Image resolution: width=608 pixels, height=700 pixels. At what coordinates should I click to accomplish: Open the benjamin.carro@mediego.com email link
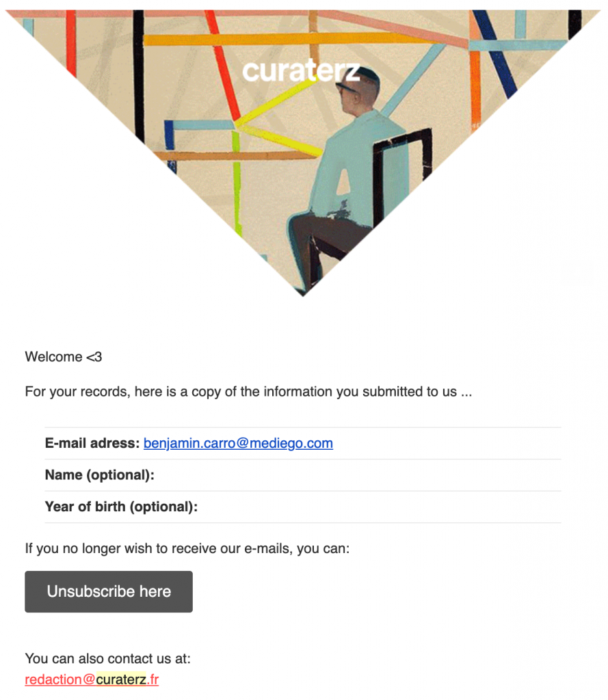pyautogui.click(x=238, y=443)
